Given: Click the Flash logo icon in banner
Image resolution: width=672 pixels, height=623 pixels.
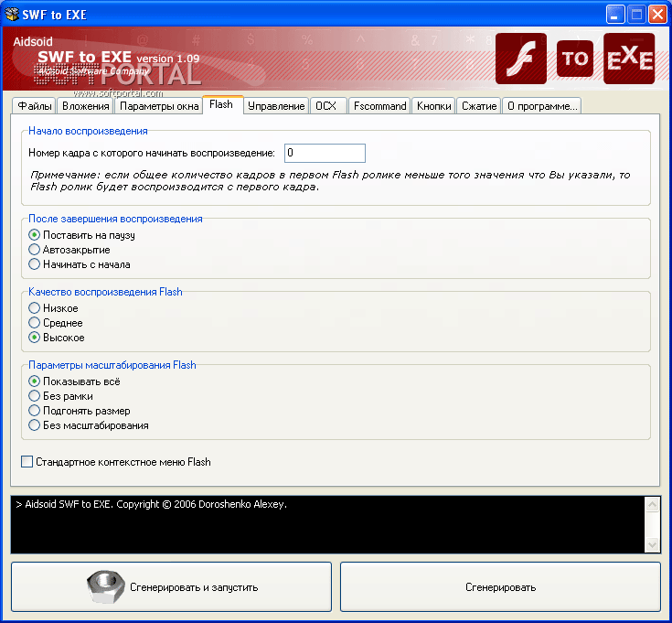Looking at the screenshot, I should (521, 59).
